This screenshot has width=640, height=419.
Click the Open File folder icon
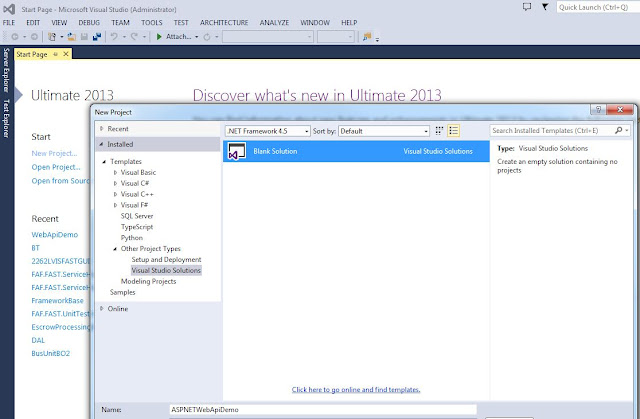72,37
